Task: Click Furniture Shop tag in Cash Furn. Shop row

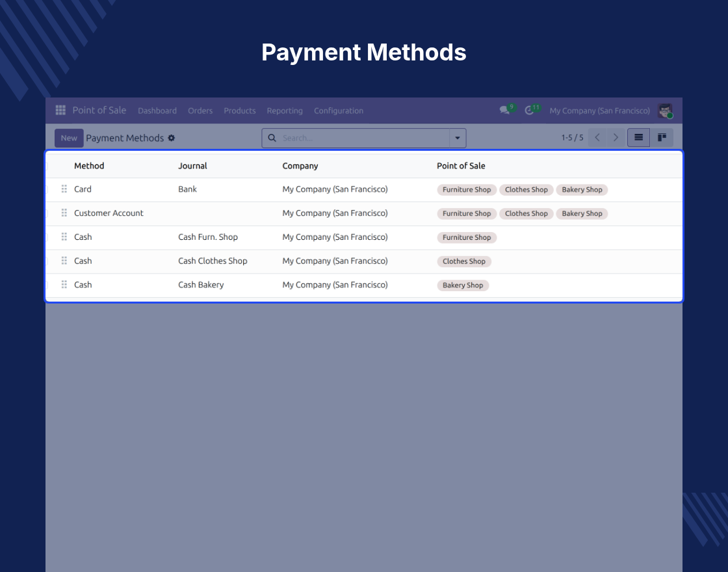Action: 467,237
